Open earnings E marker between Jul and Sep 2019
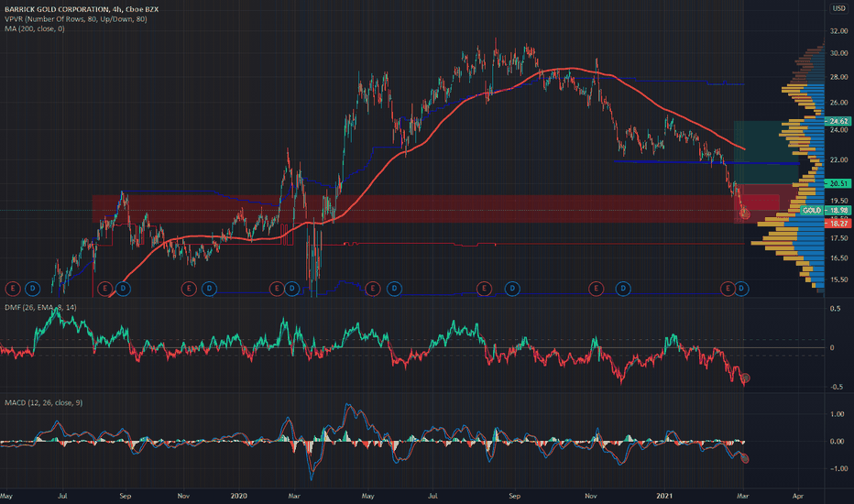The image size is (854, 504). pos(104,289)
